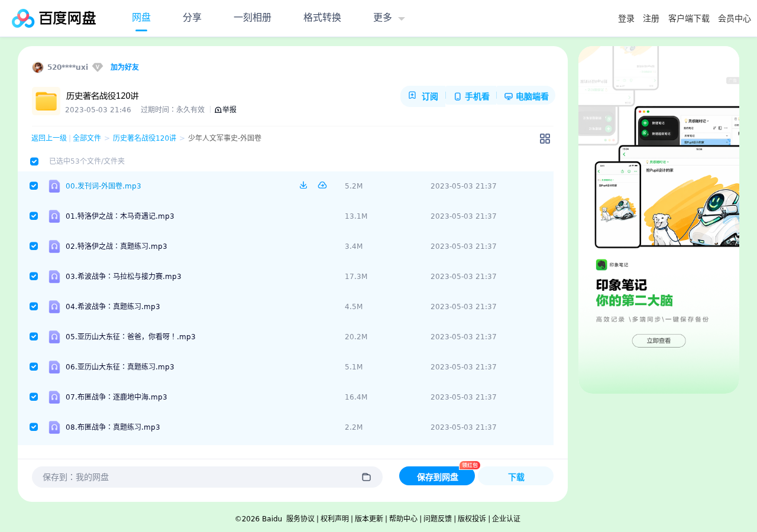This screenshot has height=532, width=757.
Task: Click 返回上一级 breadcrumb link
Action: click(x=49, y=138)
